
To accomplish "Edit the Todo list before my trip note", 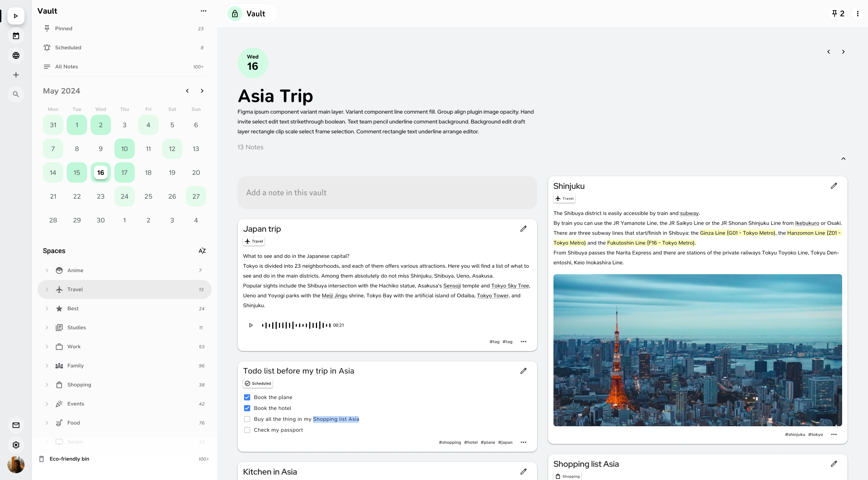I will pyautogui.click(x=523, y=371).
